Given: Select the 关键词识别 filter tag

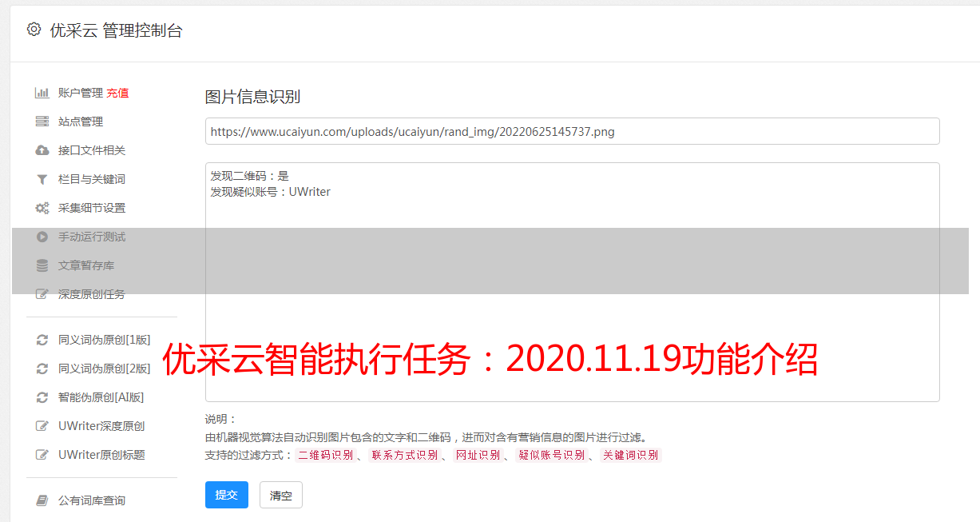Looking at the screenshot, I should point(630,455).
